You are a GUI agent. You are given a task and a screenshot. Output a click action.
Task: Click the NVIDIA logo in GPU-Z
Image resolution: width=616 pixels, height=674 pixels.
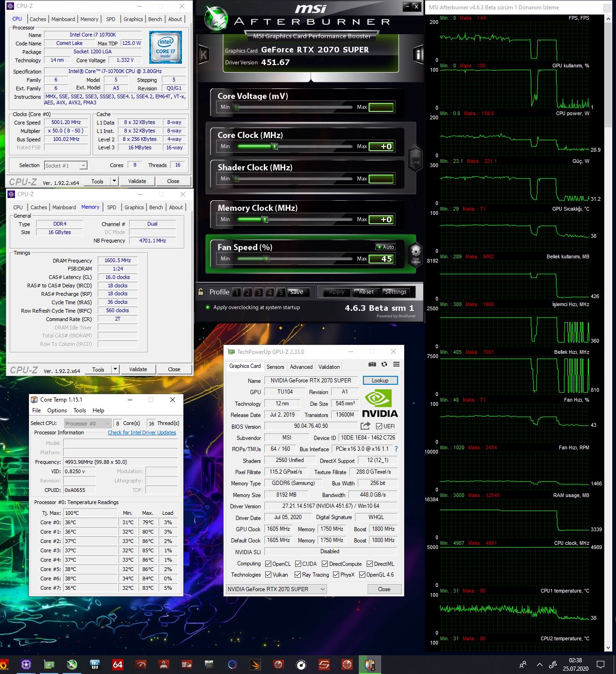tap(380, 404)
